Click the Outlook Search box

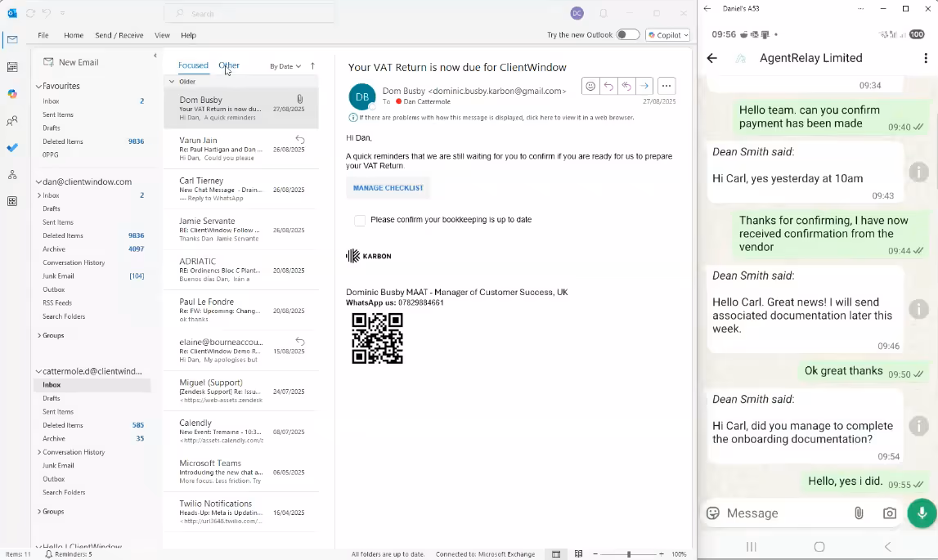click(x=249, y=13)
